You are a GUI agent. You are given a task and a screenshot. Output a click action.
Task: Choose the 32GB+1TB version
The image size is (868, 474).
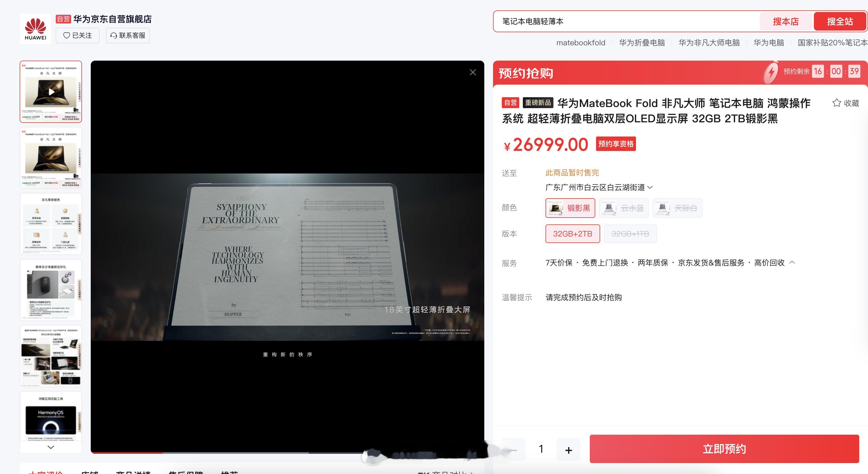click(x=630, y=234)
